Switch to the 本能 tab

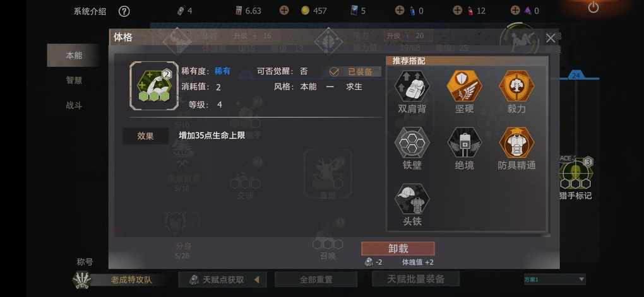[x=73, y=55]
